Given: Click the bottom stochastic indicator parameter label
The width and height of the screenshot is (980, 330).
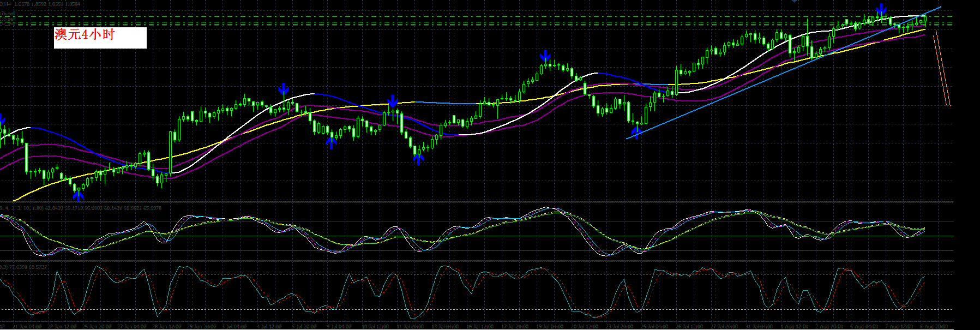Looking at the screenshot, I should pyautogui.click(x=25, y=267).
